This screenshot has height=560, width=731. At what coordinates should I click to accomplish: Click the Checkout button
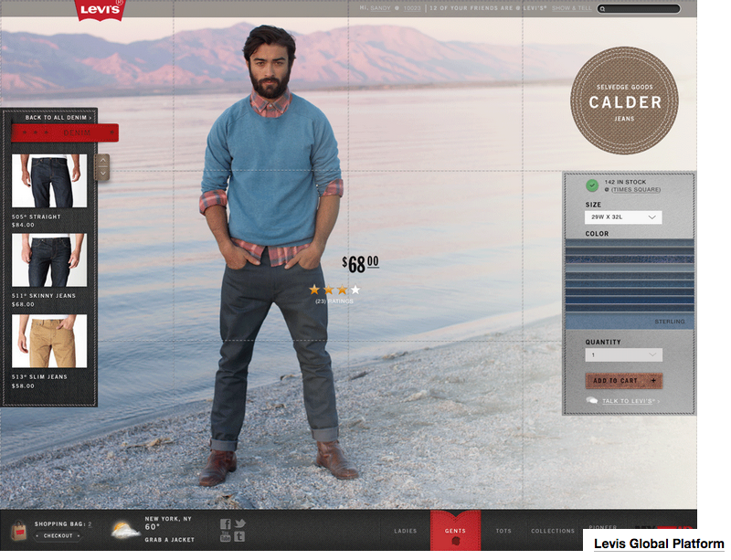click(58, 535)
